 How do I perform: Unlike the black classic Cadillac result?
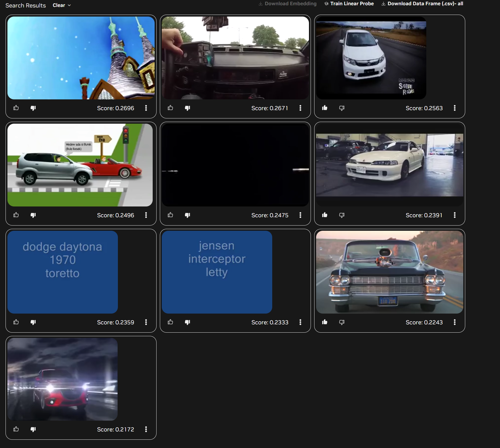tap(325, 322)
